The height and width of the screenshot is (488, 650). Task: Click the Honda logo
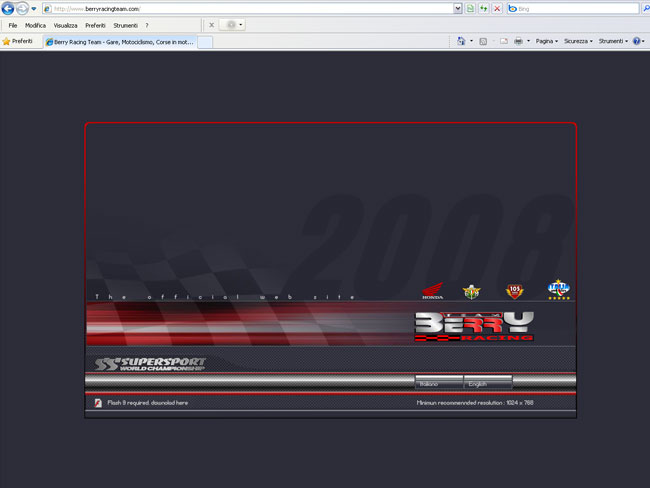(432, 291)
